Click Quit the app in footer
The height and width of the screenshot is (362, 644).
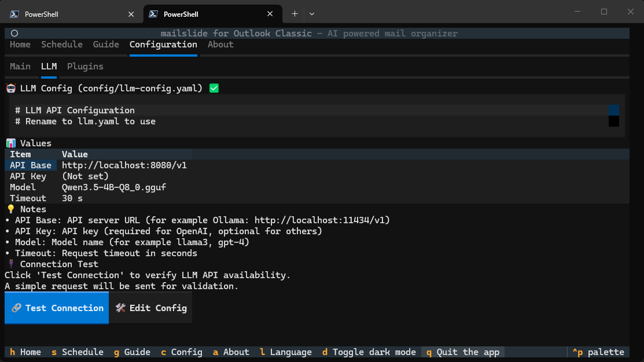click(463, 352)
